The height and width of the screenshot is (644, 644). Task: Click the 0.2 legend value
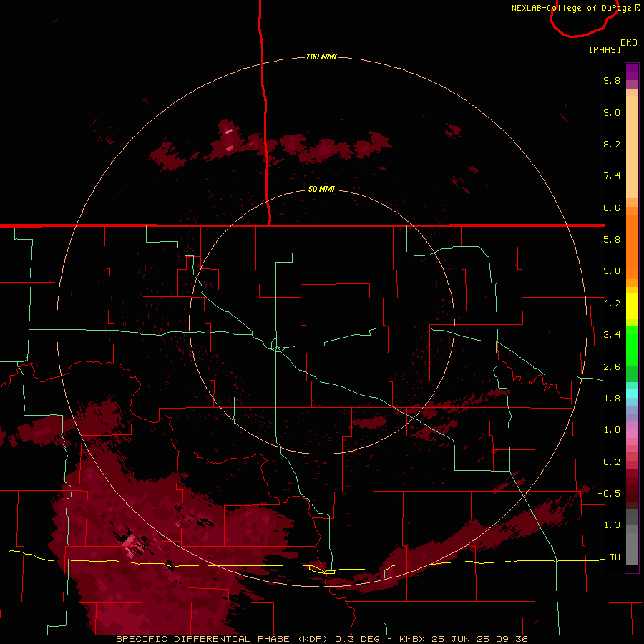coord(612,462)
